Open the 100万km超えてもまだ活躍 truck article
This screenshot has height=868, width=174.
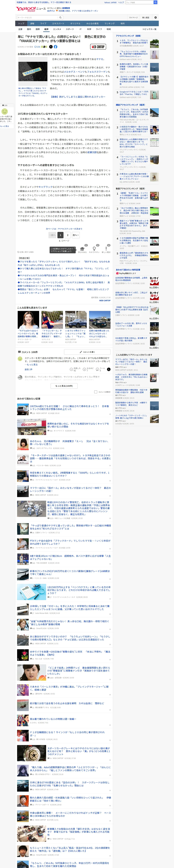[69, 408]
